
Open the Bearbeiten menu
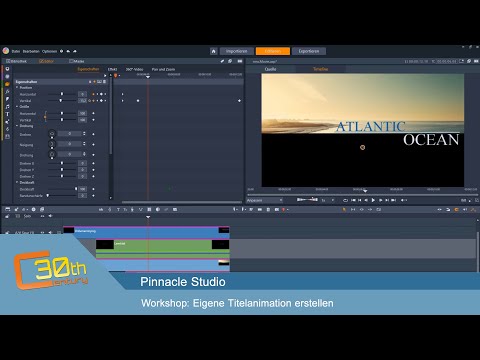pyautogui.click(x=31, y=51)
